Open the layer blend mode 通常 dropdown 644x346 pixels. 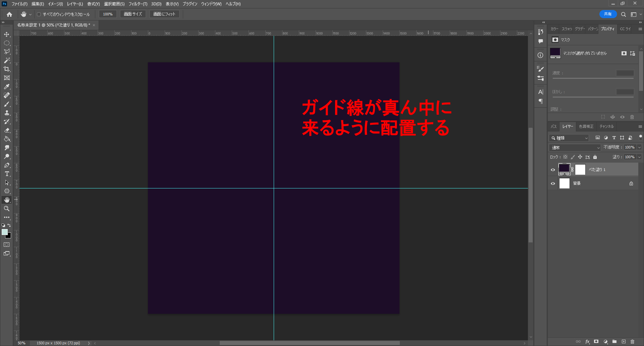pyautogui.click(x=575, y=148)
